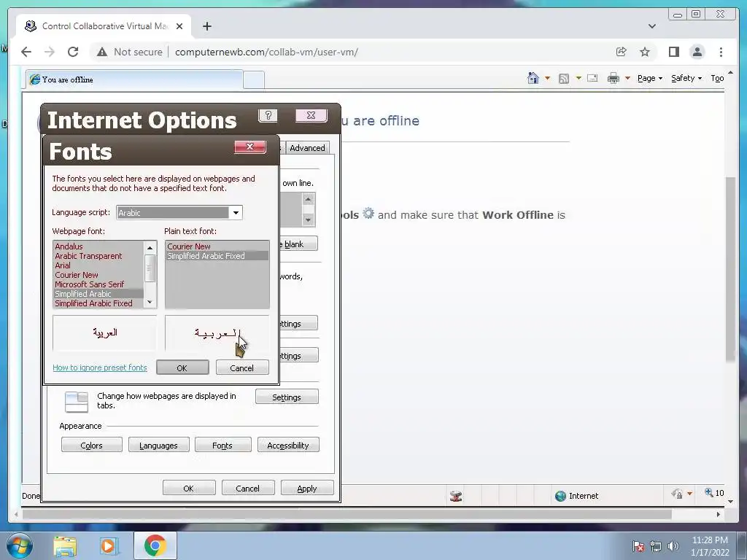
Task: Select Arabic Transparent webpage font
Action: pyautogui.click(x=98, y=256)
